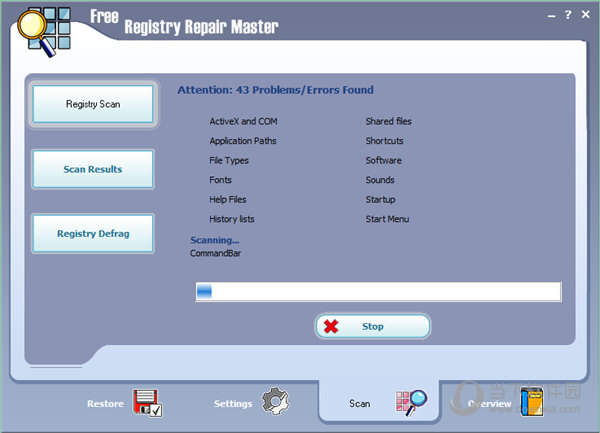Select the Shared files category
The image size is (600, 433).
coord(388,121)
